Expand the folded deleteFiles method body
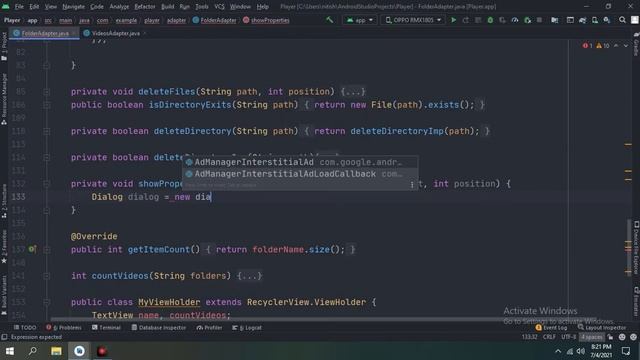 [x=353, y=92]
